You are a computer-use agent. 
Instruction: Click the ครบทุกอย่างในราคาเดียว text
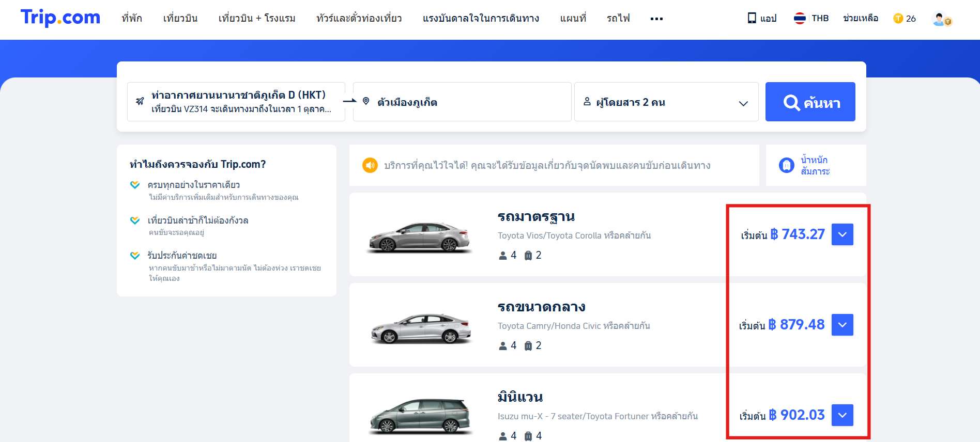(193, 185)
